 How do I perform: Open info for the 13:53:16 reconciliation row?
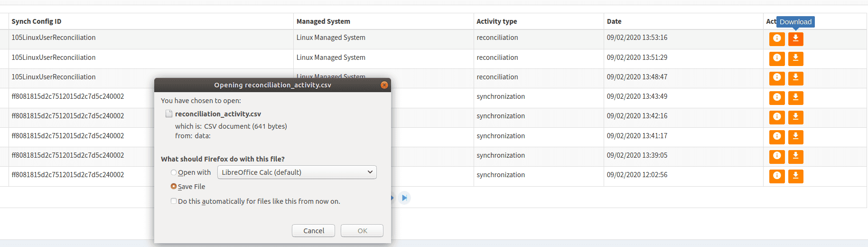[776, 38]
